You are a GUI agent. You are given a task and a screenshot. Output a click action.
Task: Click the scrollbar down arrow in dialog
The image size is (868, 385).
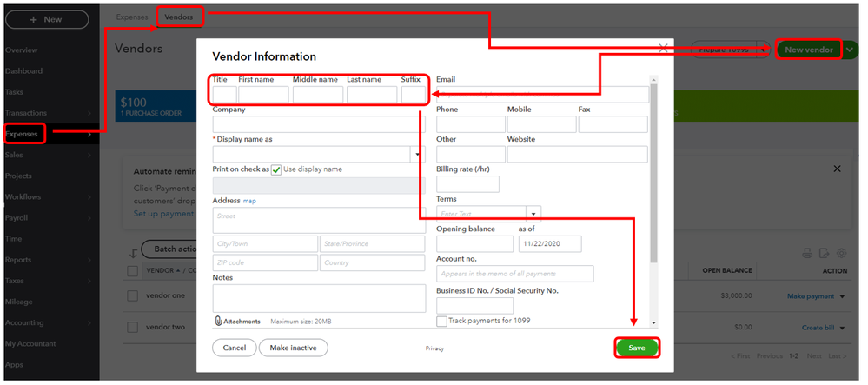click(653, 322)
